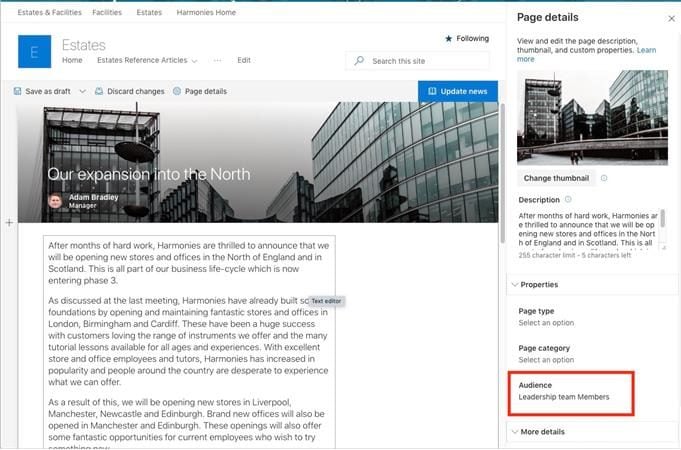Close the Page details panel
Viewport: 681px width, 450px height.
coord(670,18)
